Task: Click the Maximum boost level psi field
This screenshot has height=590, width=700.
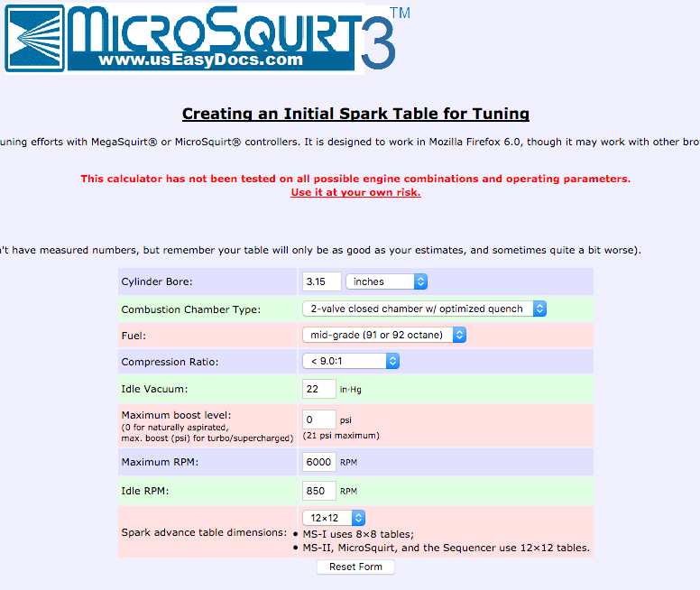Action: [319, 420]
